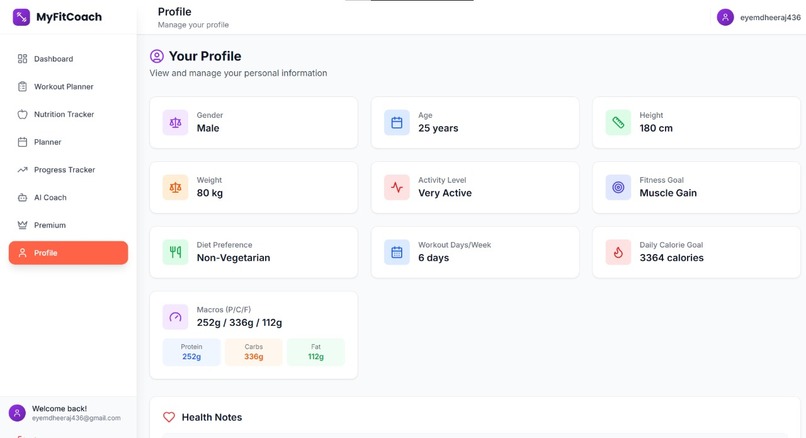Click the profile icon beside Your Profile heading

[157, 56]
